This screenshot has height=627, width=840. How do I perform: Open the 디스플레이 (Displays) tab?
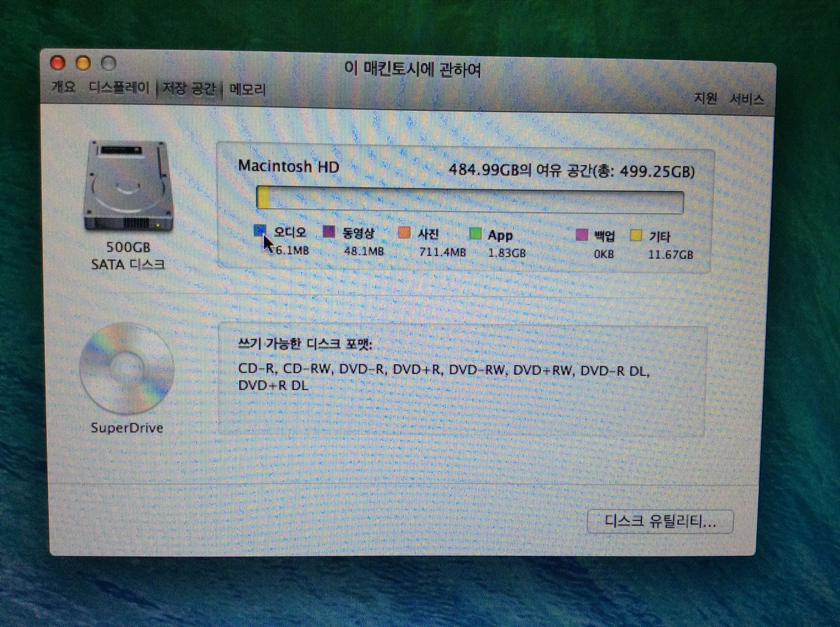click(119, 88)
